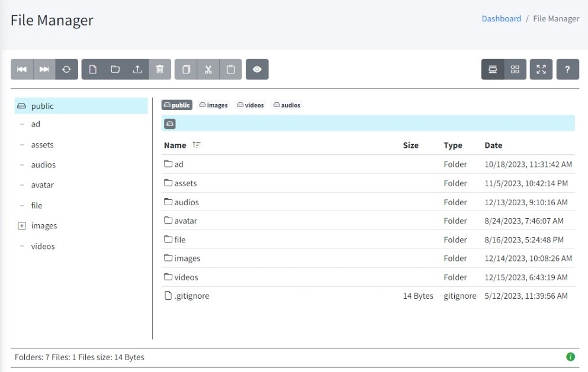
Task: Open the new folder icon
Action: pyautogui.click(x=114, y=69)
